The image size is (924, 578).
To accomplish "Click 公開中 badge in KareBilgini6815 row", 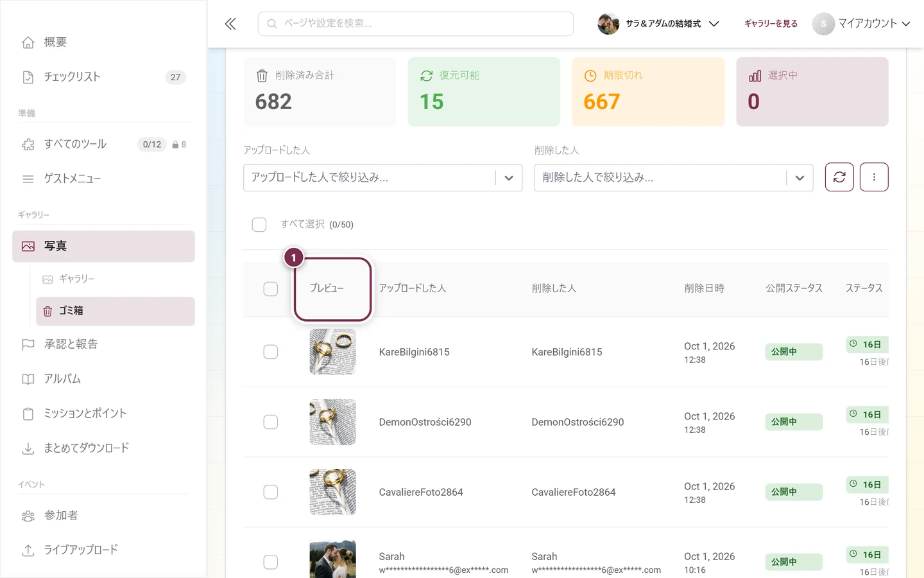I will [x=794, y=352].
